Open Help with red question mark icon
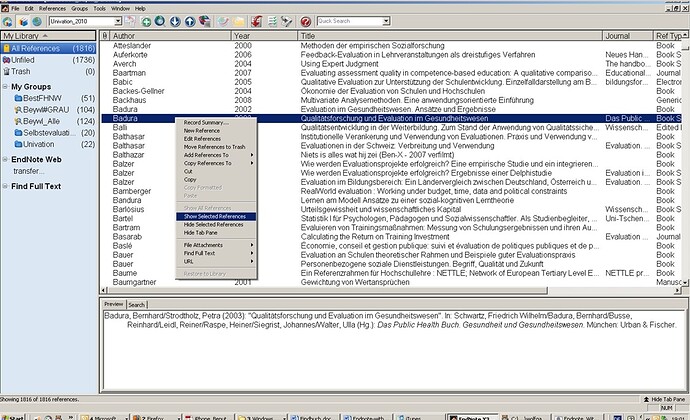 pyautogui.click(x=306, y=21)
